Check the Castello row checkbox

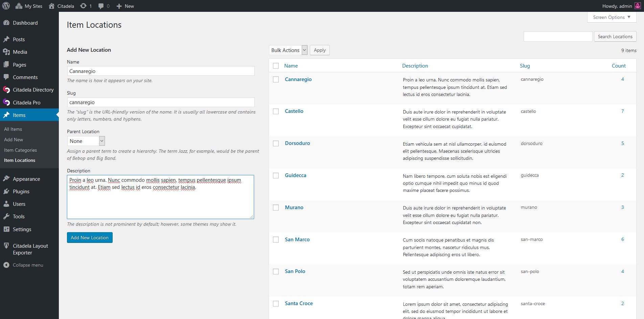[276, 112]
